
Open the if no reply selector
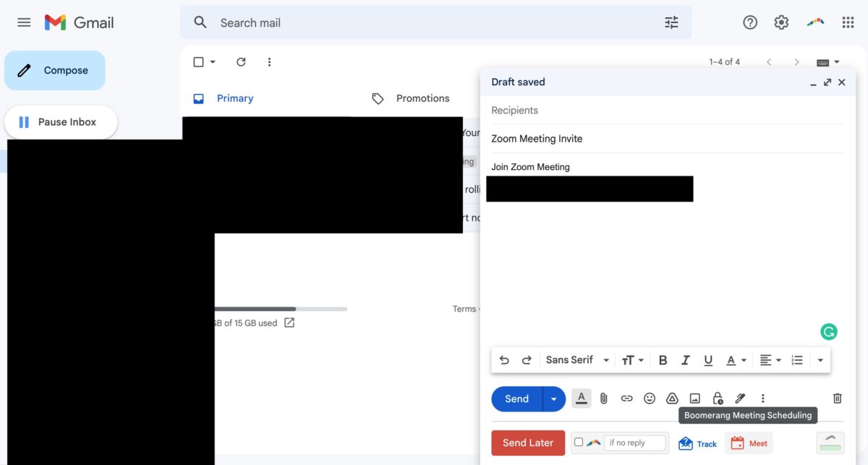(x=636, y=443)
